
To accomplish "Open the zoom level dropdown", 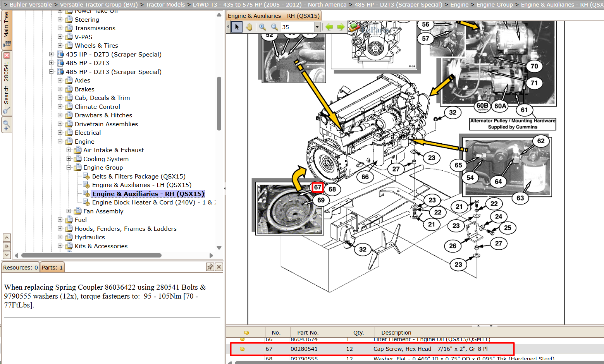I will [x=317, y=27].
